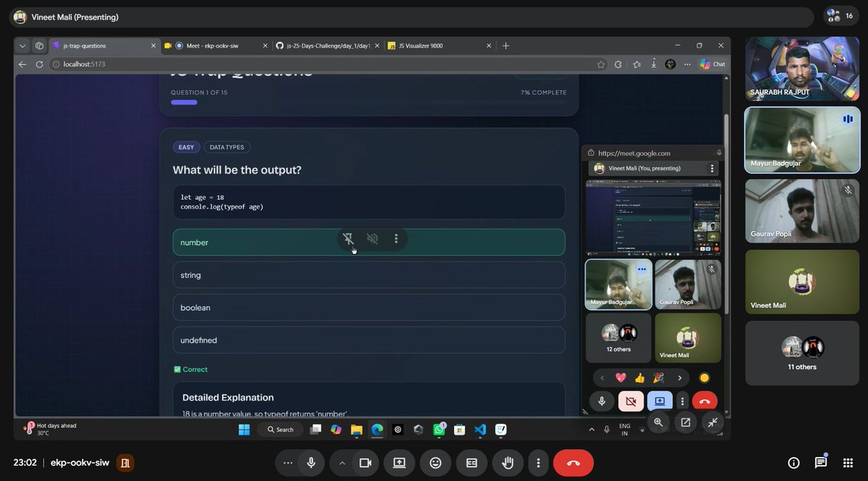Open VS Code from the taskbar

480,430
